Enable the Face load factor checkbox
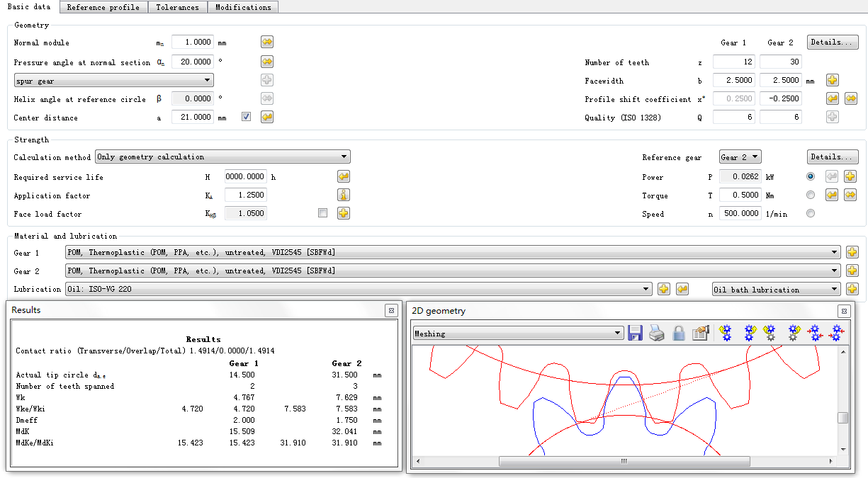Image resolution: width=868 pixels, height=478 pixels. coord(322,212)
